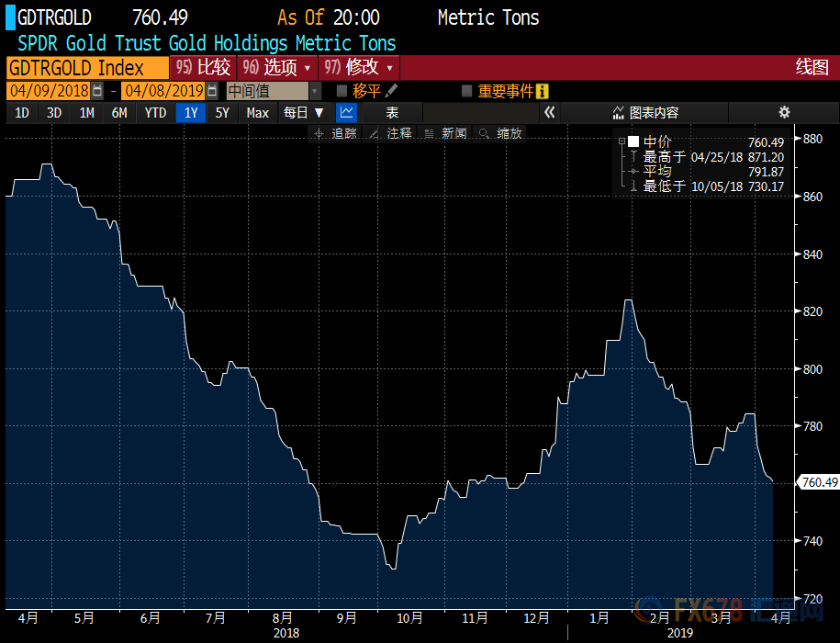840x643 pixels.
Task: Toggle the 移平 checkbox
Action: [x=342, y=91]
